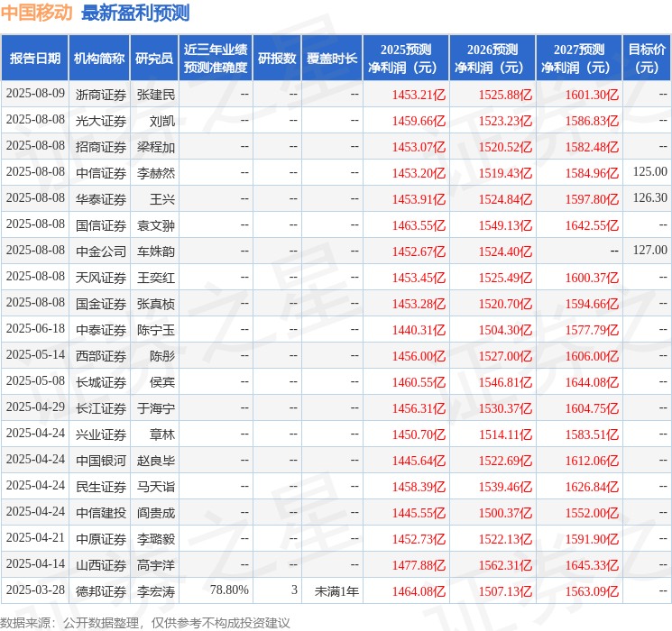Click 2027 profit value 1552.00亿
The image size is (672, 631).
pos(592,513)
